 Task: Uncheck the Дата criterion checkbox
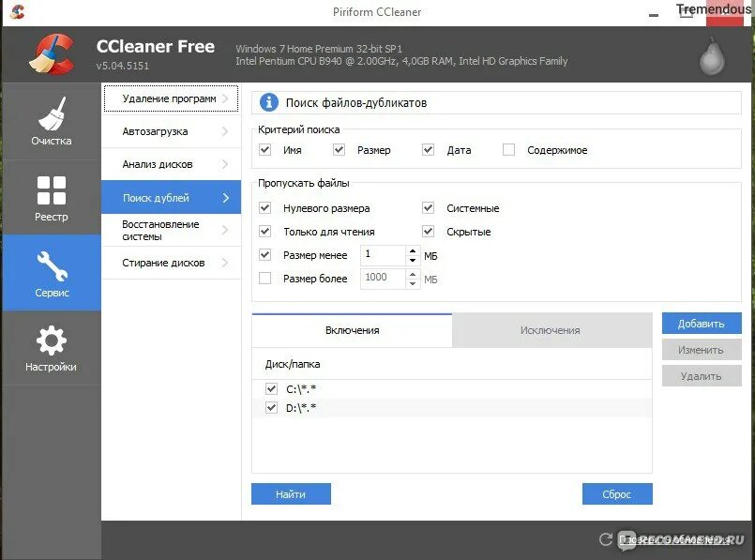coord(428,150)
